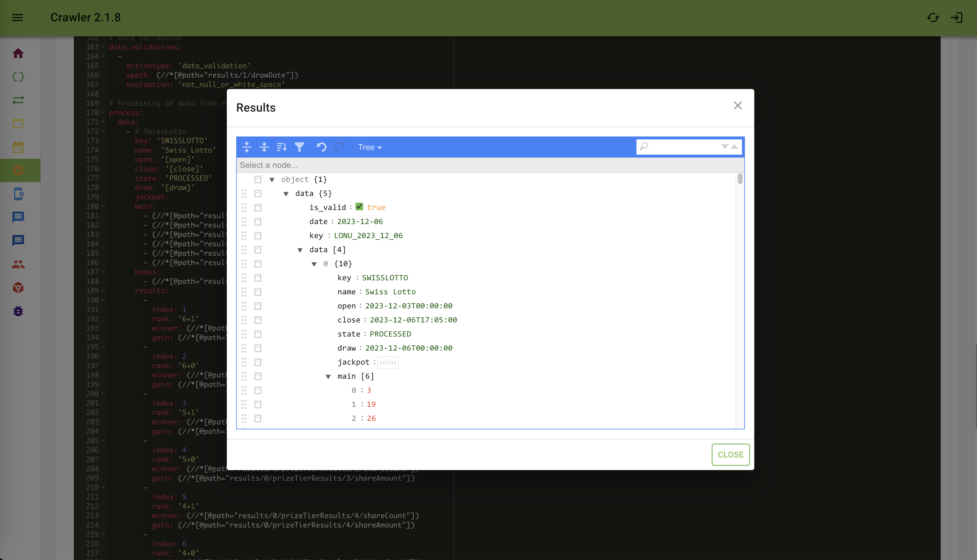Image resolution: width=977 pixels, height=560 pixels.
Task: Click the expand all fields icon
Action: (x=247, y=147)
